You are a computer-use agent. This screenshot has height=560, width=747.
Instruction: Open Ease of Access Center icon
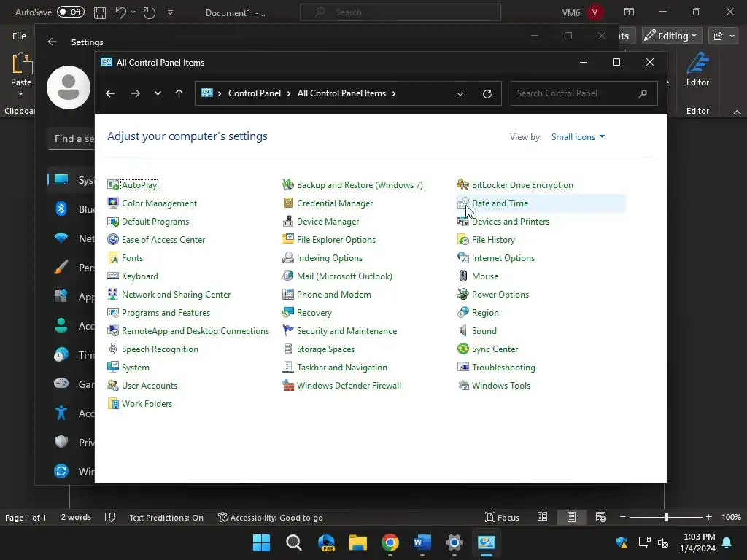[113, 239]
